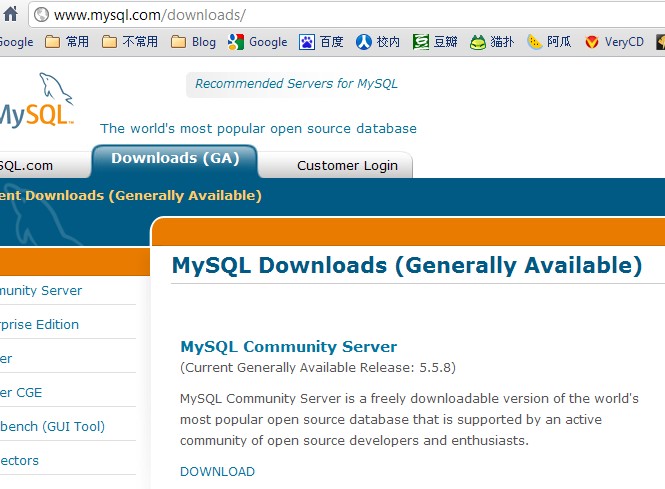Click the globe icon in address bar
Viewport: 665px width, 489px height.
tap(41, 15)
